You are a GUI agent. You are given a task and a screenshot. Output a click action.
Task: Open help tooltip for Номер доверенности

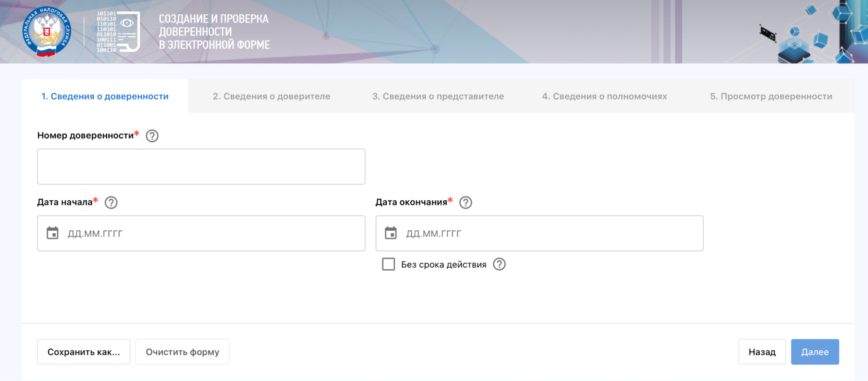pyautogui.click(x=152, y=136)
